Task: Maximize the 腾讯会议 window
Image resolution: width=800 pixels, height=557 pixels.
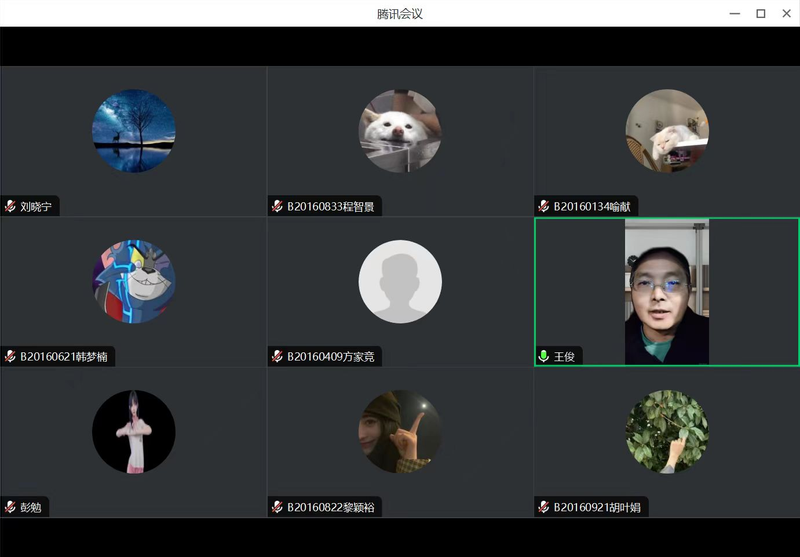Action: click(x=760, y=13)
